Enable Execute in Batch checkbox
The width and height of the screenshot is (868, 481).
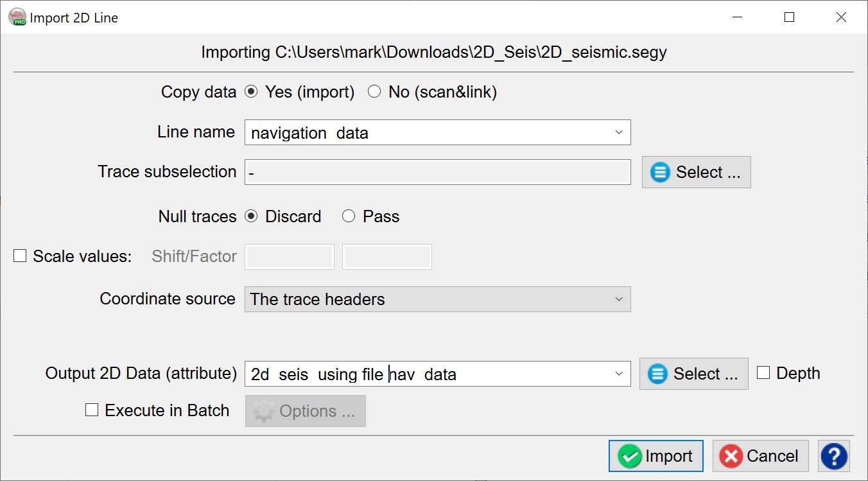(92, 410)
